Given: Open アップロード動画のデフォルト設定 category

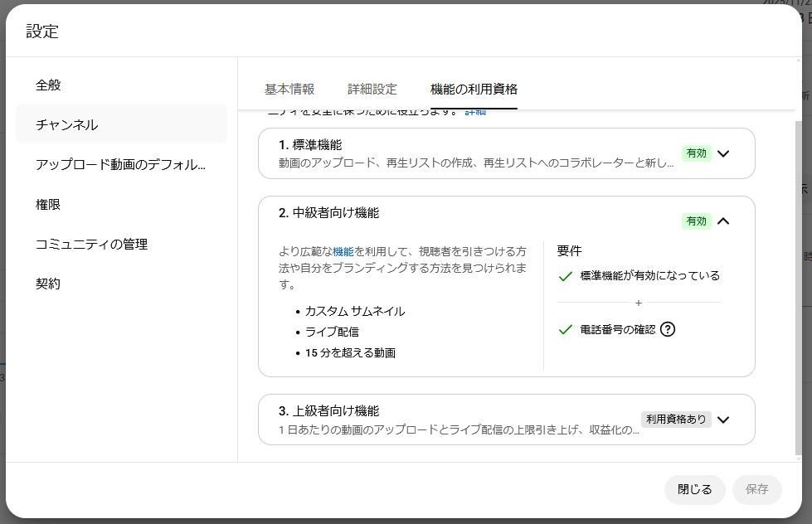Looking at the screenshot, I should coord(120,164).
